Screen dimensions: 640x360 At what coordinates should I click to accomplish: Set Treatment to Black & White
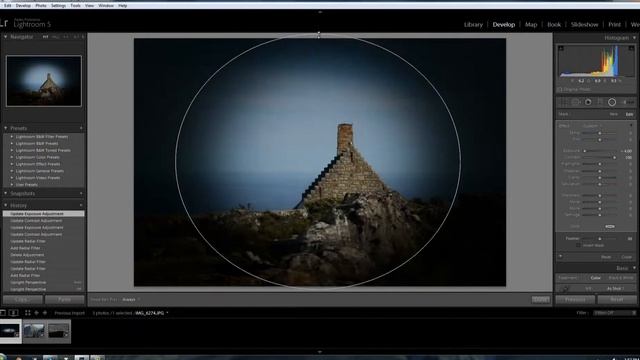click(621, 278)
